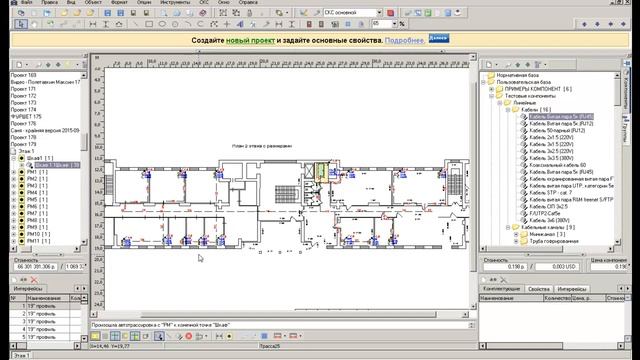Click the eraser icon in top toolbar
640x360 pixels.
(203, 13)
